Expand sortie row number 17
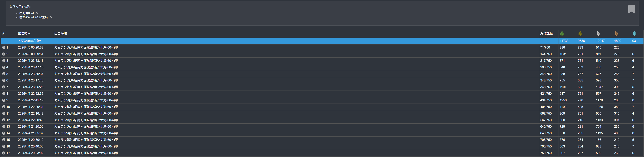Viewport: 644px width, 157px height. [4, 153]
